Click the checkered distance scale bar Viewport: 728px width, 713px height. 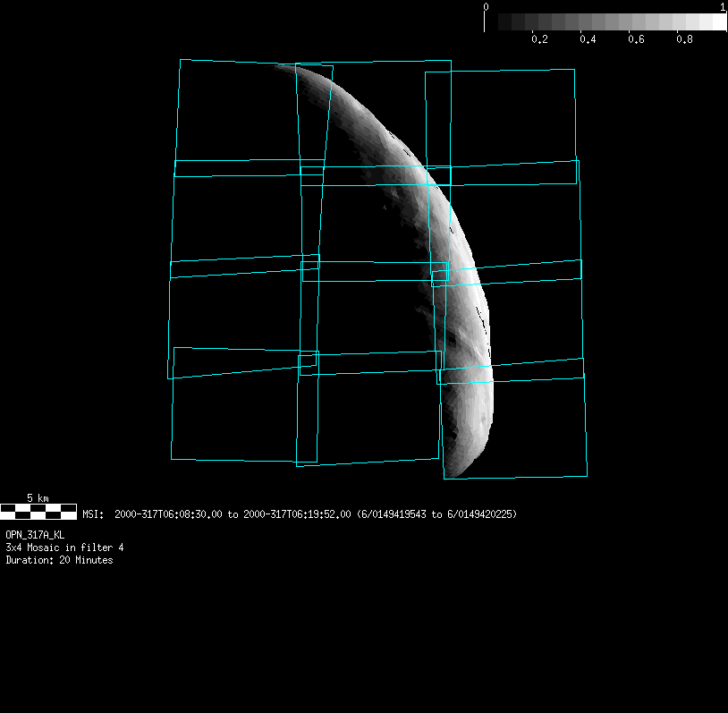click(38, 511)
